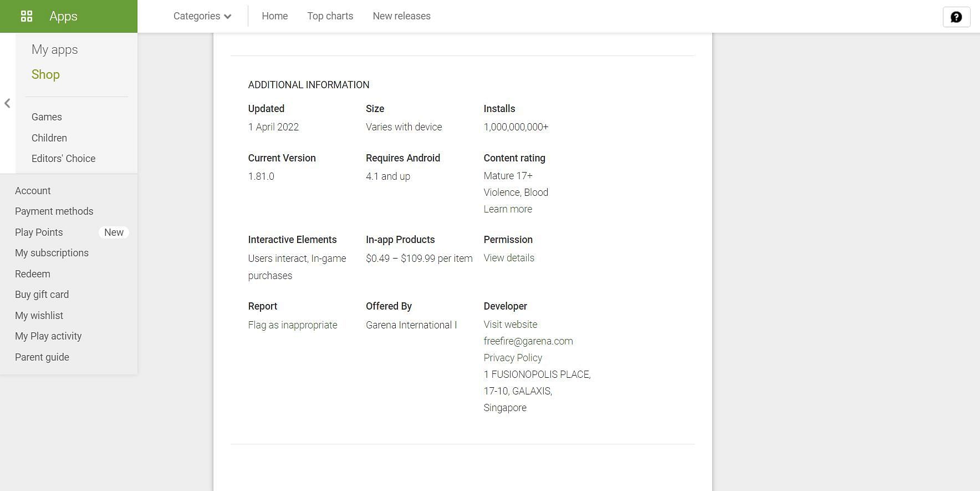Open My subscriptions page

pos(52,253)
